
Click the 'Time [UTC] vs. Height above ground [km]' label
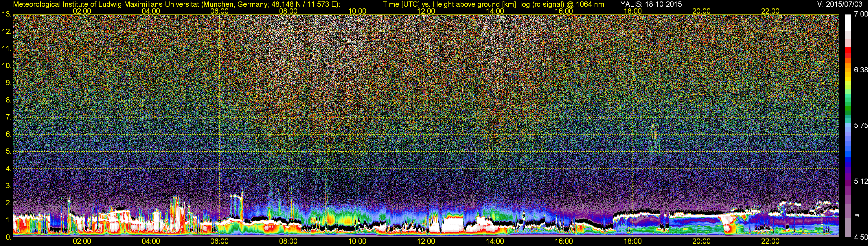tap(450, 4)
